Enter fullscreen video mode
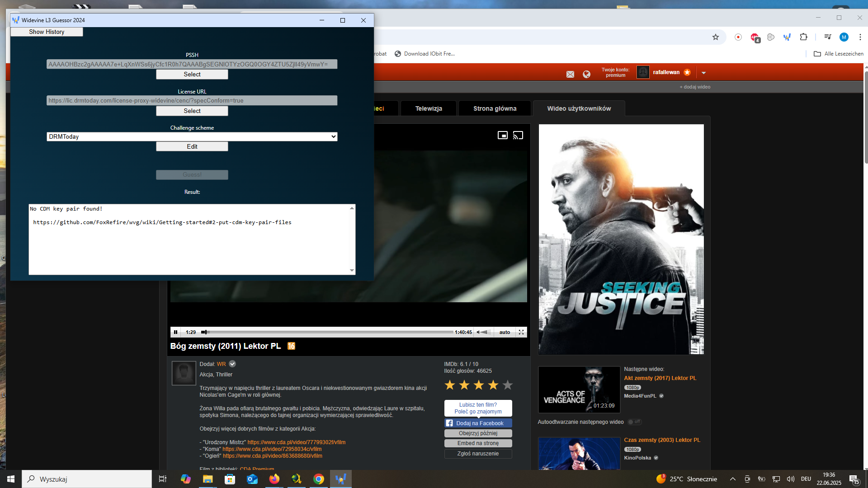 coord(521,332)
